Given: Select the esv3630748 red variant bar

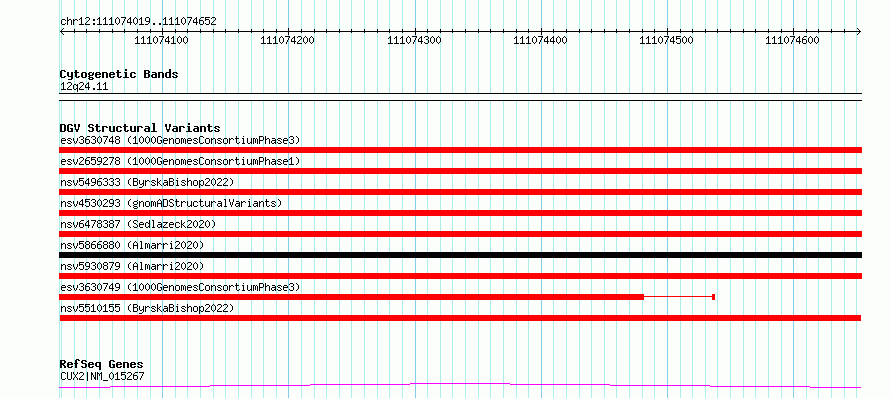Looking at the screenshot, I should click(x=461, y=150).
